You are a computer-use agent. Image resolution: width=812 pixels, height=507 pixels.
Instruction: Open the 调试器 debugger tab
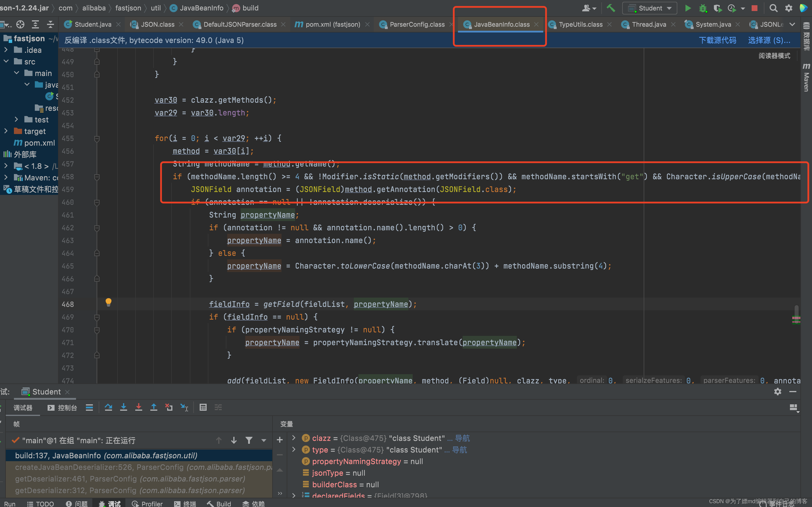[23, 408]
